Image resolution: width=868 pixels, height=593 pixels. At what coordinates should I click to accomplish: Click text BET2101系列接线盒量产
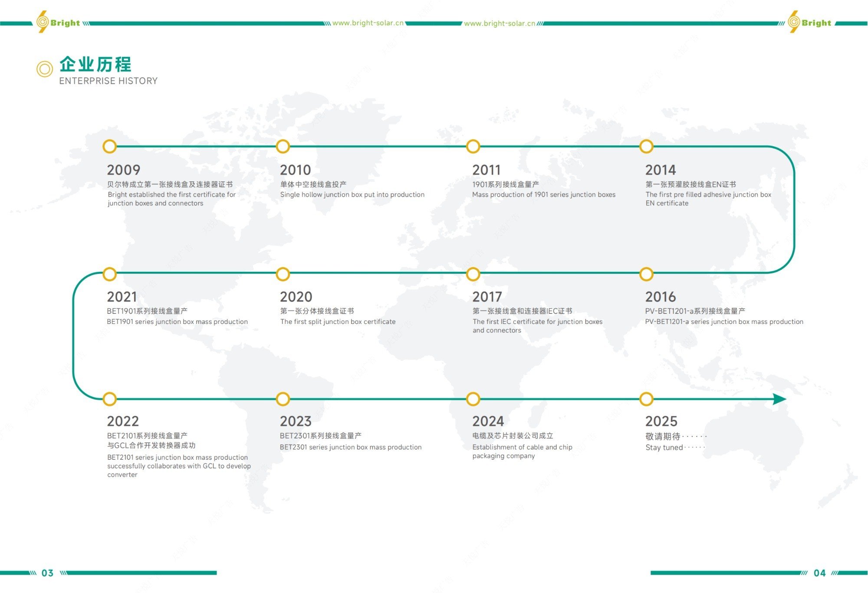(x=147, y=435)
